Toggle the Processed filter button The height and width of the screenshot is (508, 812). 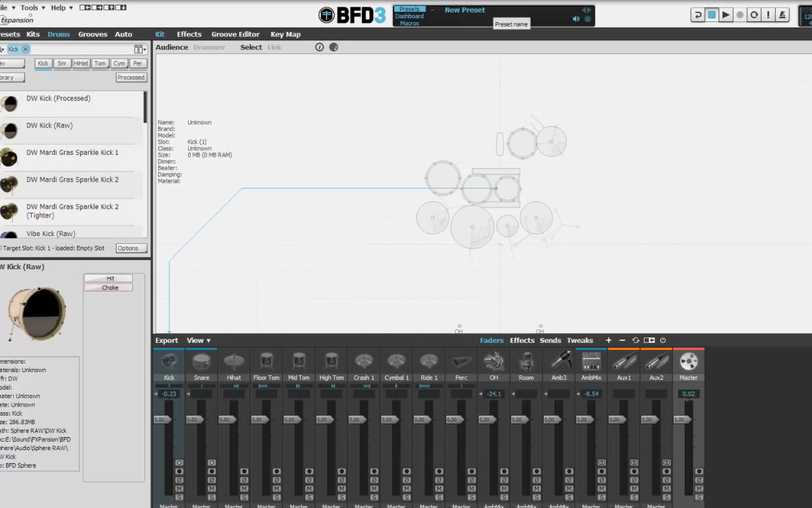131,77
